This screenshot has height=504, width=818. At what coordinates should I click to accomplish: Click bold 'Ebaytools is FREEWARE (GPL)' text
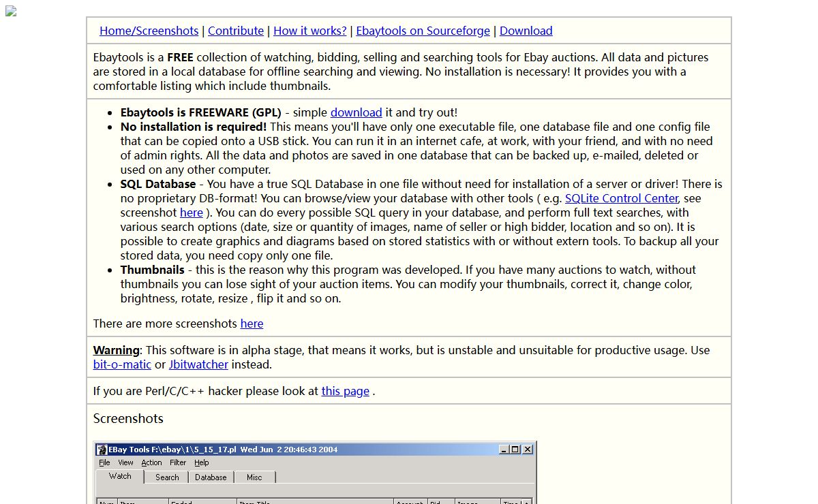pos(201,112)
